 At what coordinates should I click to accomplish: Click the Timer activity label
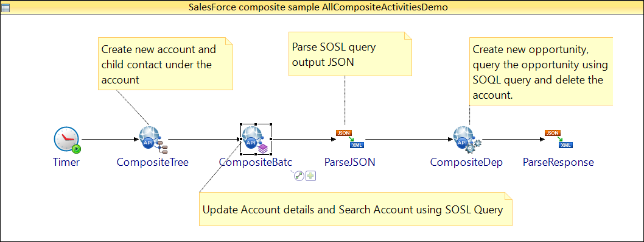tap(66, 162)
